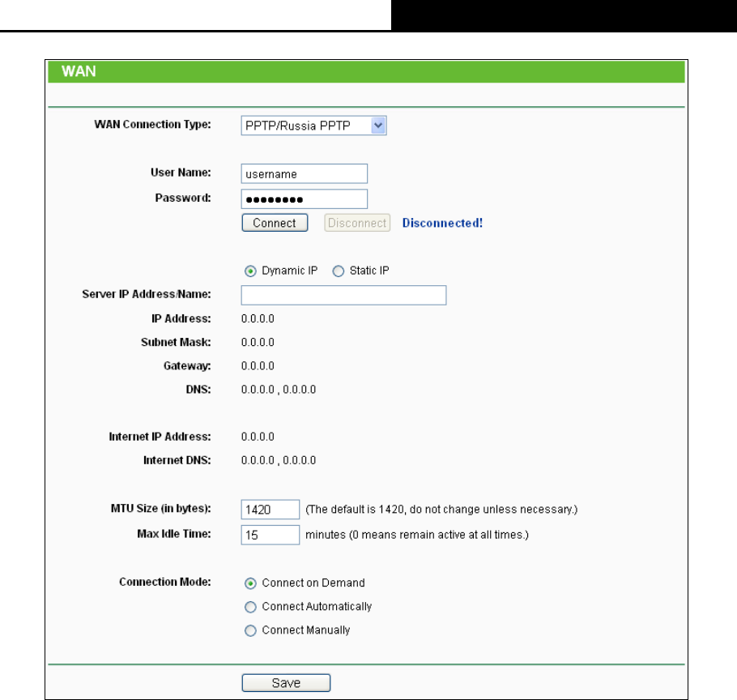Select Connect Automatically mode
Viewport: 737px width, 700px height.
click(250, 607)
